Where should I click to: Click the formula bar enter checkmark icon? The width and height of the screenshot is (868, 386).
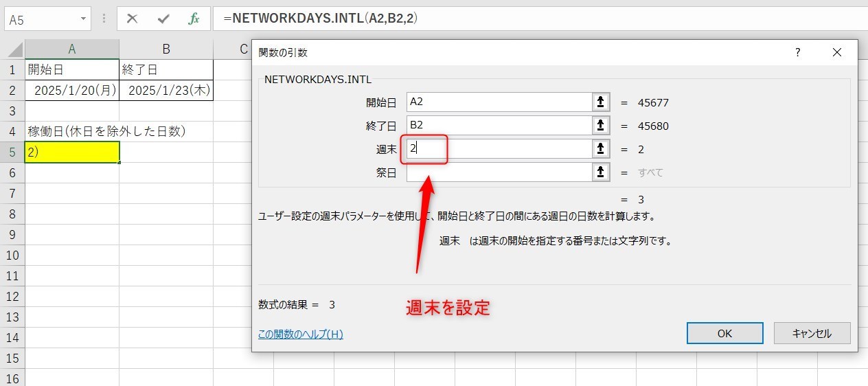point(163,19)
